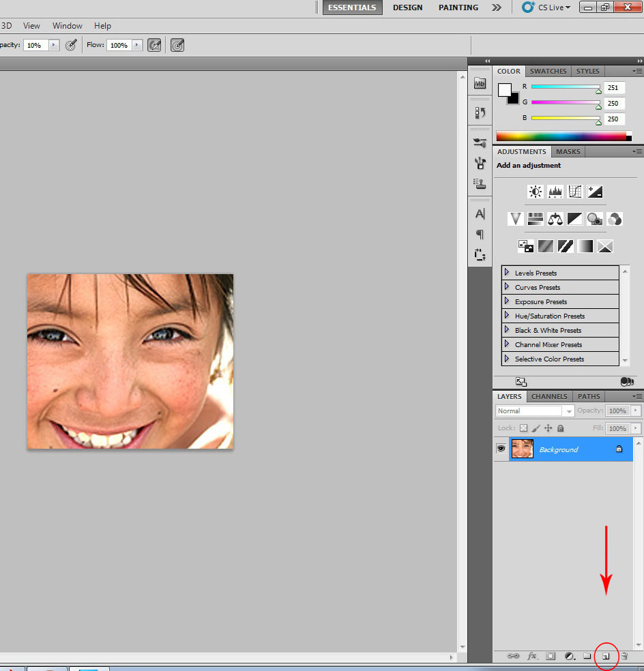Viewport: 644px width, 671px height.
Task: Click the Create New Layer icon
Action: (605, 656)
